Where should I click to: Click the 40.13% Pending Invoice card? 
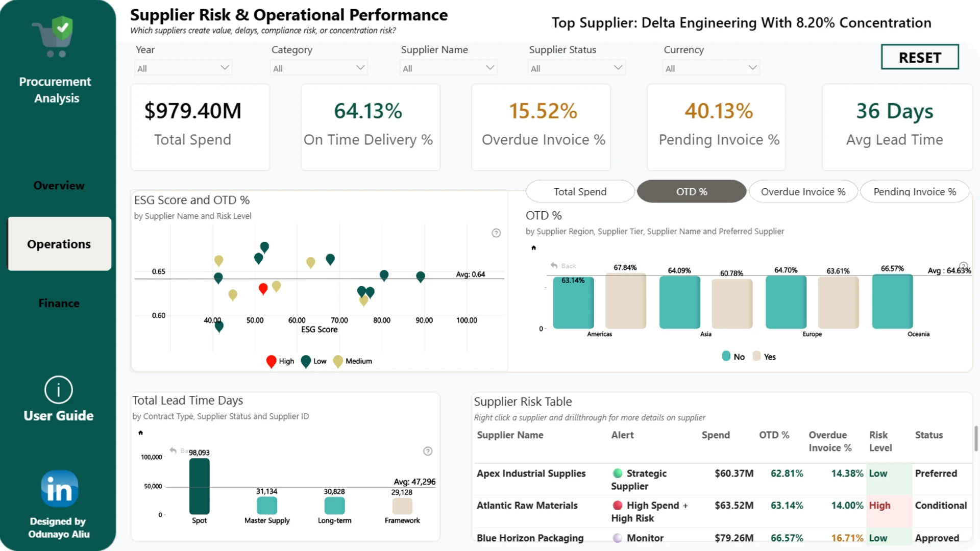tap(716, 127)
